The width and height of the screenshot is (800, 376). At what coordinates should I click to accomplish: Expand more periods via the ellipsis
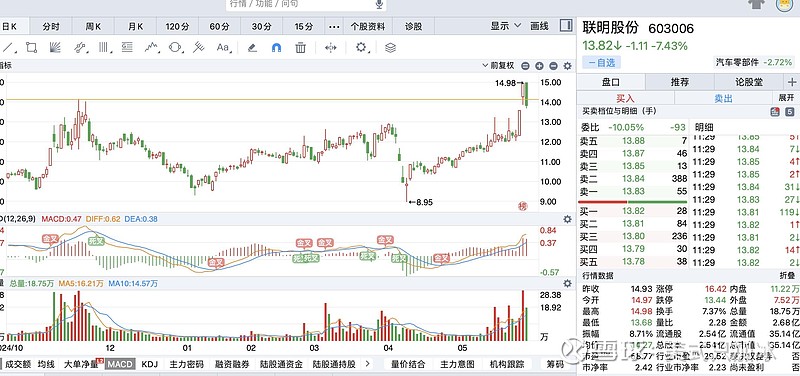click(x=334, y=27)
